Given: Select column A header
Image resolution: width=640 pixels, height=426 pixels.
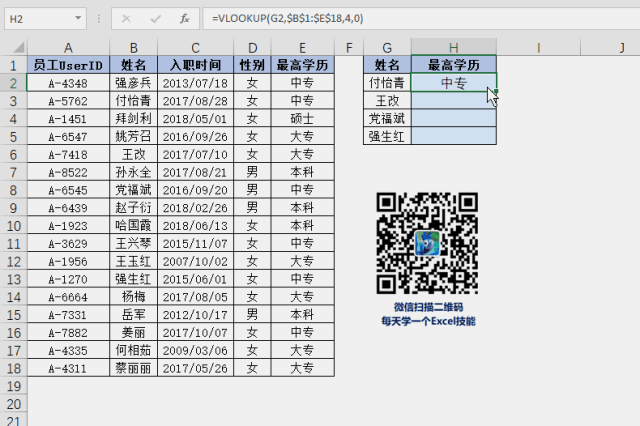Looking at the screenshot, I should 68,48.
